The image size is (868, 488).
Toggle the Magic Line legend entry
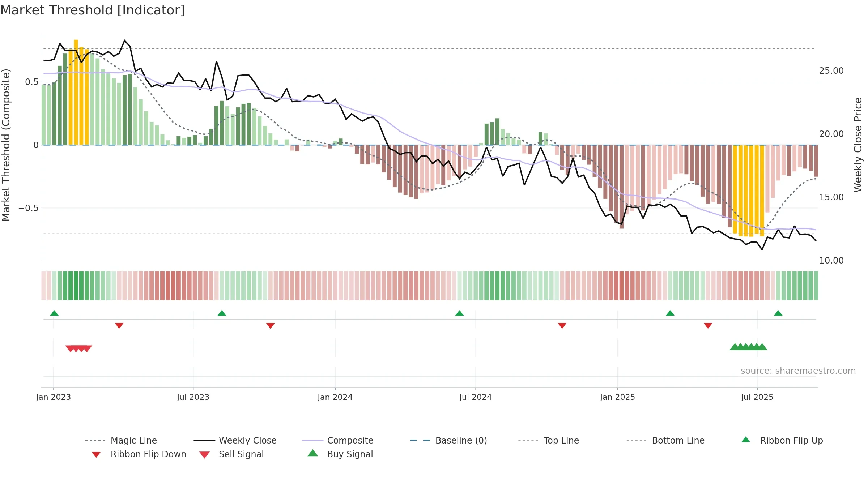coord(121,440)
